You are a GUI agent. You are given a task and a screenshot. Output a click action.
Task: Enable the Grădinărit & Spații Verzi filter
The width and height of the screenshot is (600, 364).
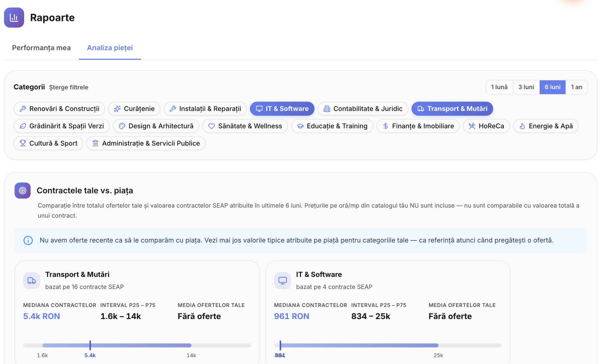tap(62, 126)
